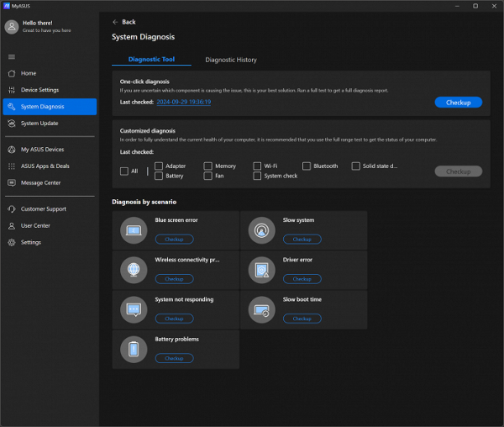
Task: Click the Blue screen error scenario icon
Action: tap(134, 230)
